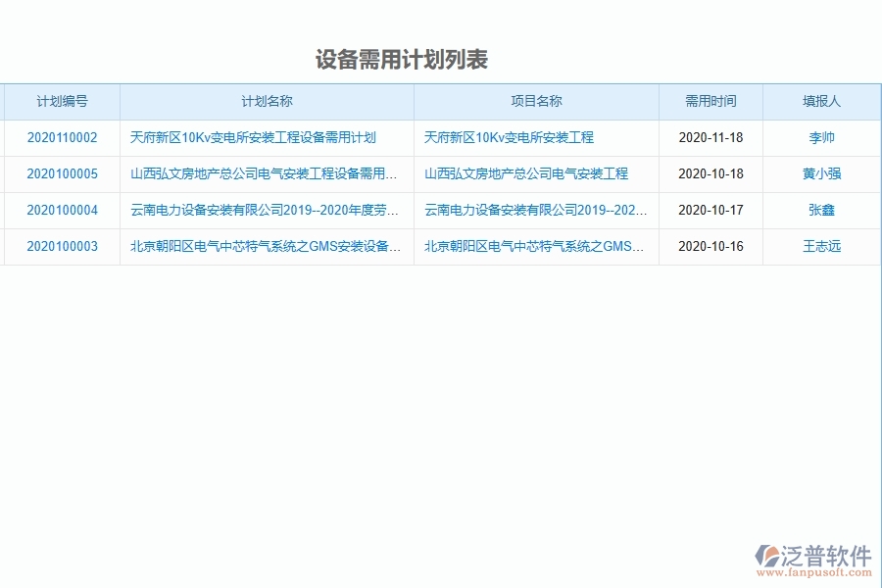Image resolution: width=882 pixels, height=588 pixels.
Task: Open plan number 2020100004
Action: [61, 210]
